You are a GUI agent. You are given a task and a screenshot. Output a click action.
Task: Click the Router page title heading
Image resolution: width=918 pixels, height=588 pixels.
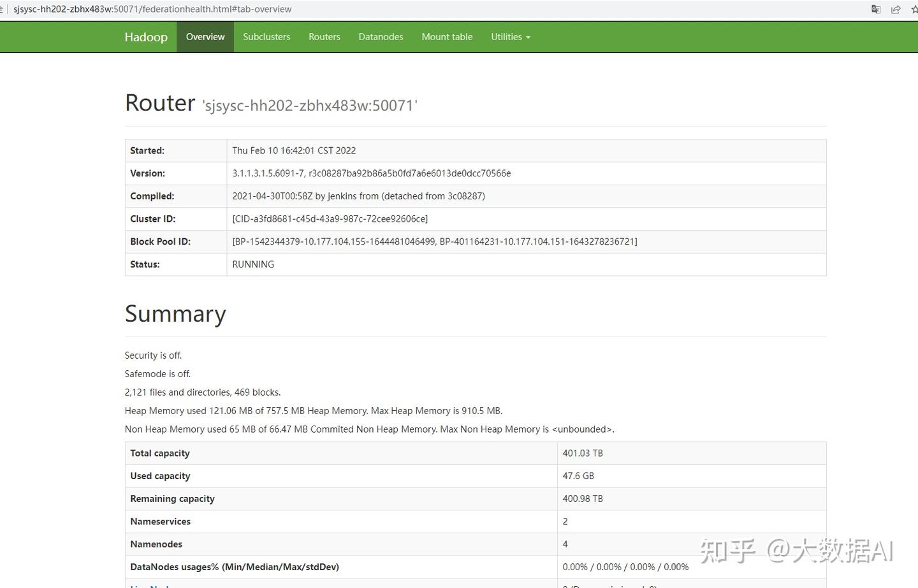tap(159, 103)
